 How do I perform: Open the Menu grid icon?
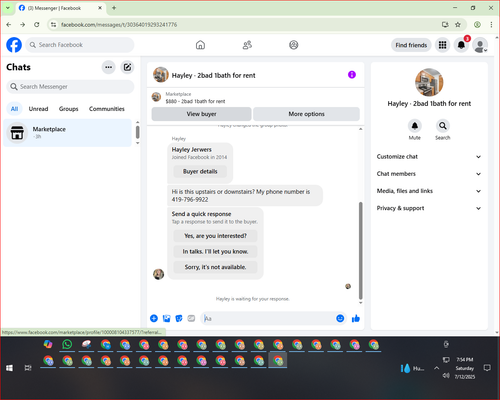click(442, 45)
